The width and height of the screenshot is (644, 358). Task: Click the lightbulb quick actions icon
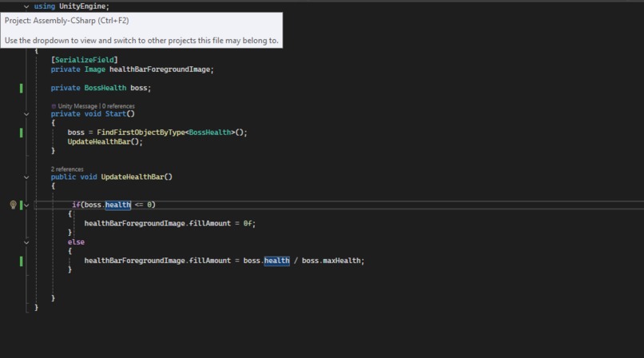click(13, 205)
